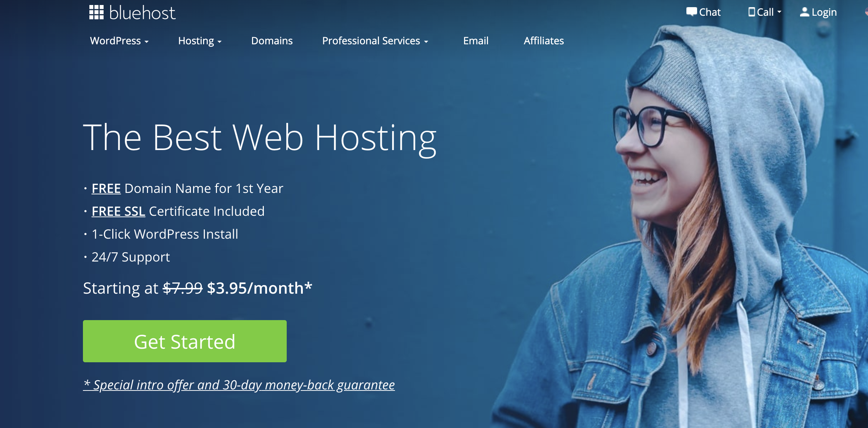The image size is (868, 428).
Task: Click the bluehost grid logo icon
Action: 96,12
